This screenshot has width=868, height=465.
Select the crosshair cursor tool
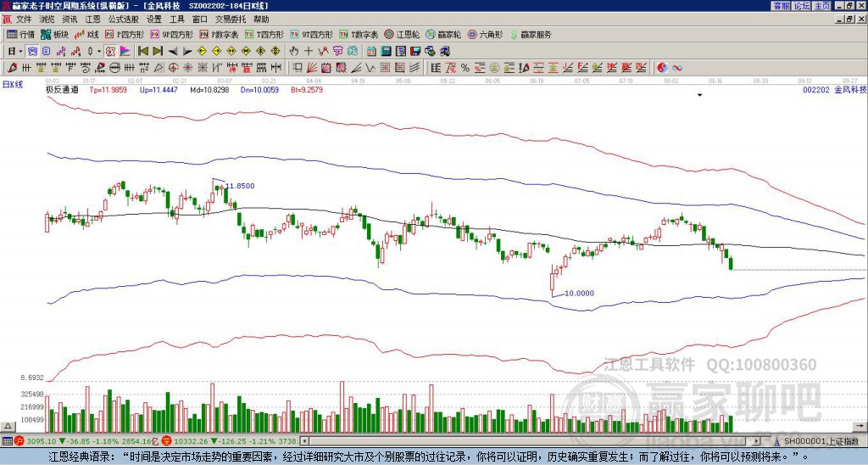[x=309, y=52]
